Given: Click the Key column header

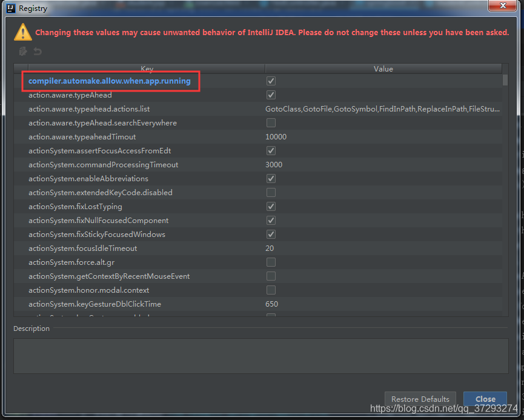Looking at the screenshot, I should pos(146,68).
